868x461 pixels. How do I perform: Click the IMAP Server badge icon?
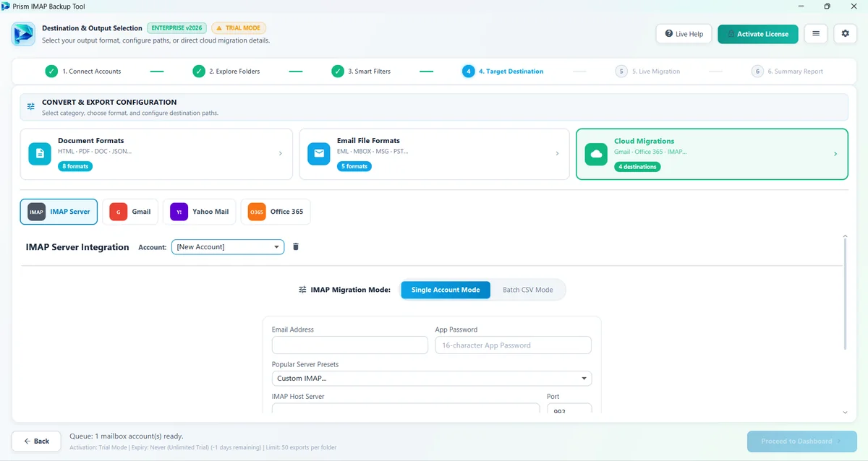37,212
